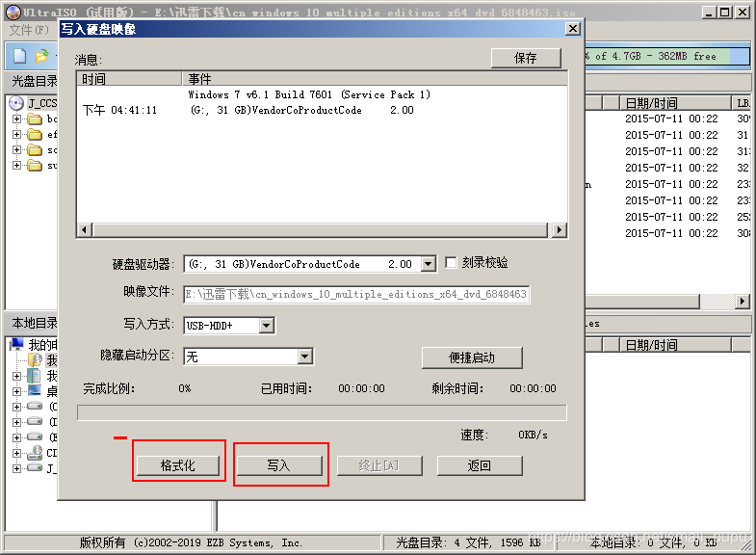Click the image file path field
This screenshot has height=555, width=756.
click(x=356, y=294)
